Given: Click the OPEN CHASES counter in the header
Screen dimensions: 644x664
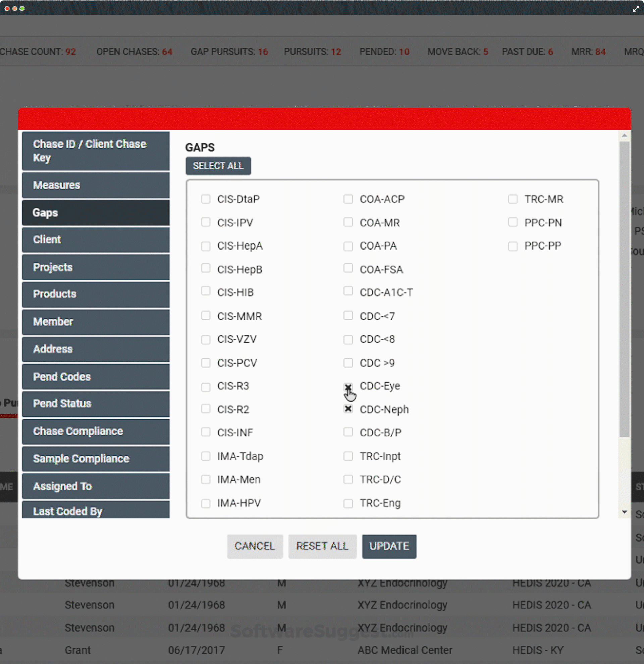Looking at the screenshot, I should tap(134, 52).
